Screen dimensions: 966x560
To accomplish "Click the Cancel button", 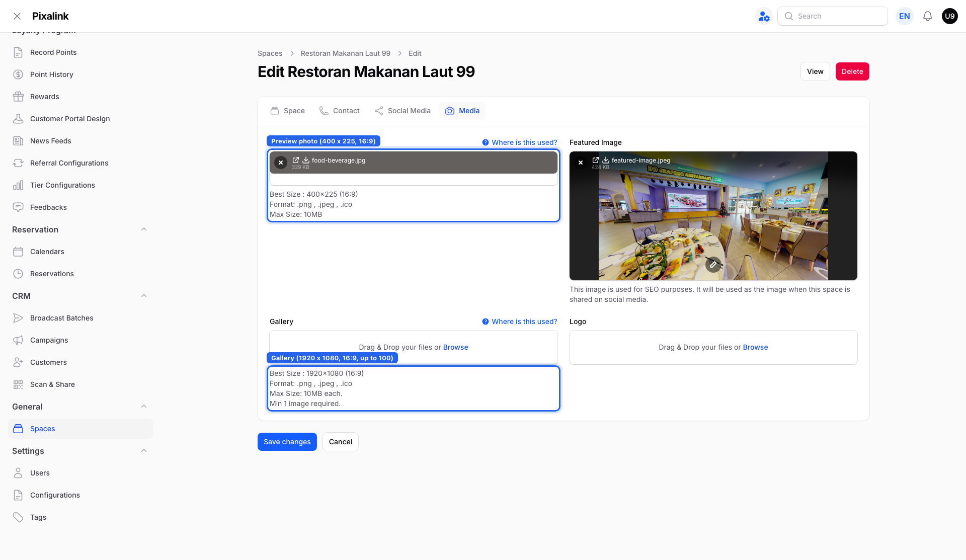I will pyautogui.click(x=341, y=442).
